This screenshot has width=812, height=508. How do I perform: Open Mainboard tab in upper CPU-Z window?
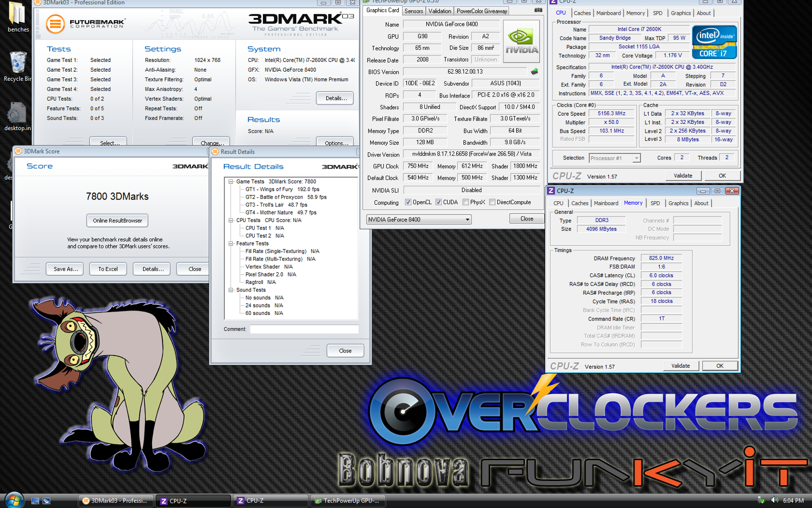coord(608,13)
